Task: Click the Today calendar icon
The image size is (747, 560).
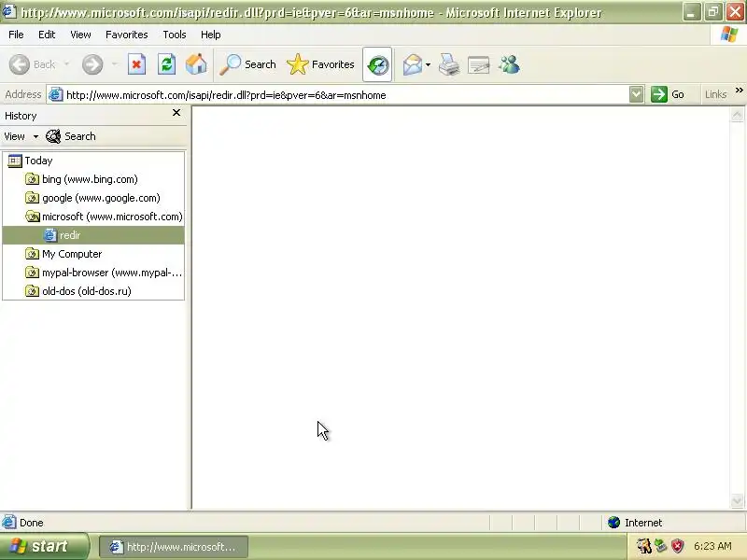Action: [15, 161]
